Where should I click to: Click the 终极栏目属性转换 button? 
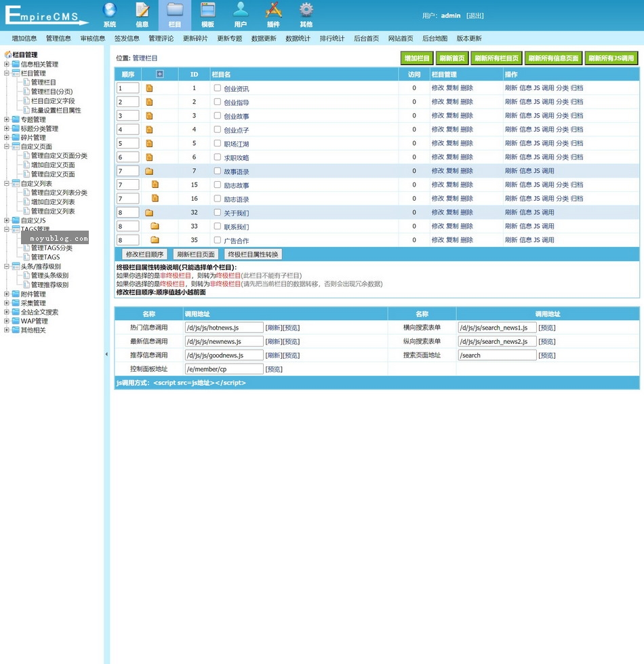click(253, 254)
